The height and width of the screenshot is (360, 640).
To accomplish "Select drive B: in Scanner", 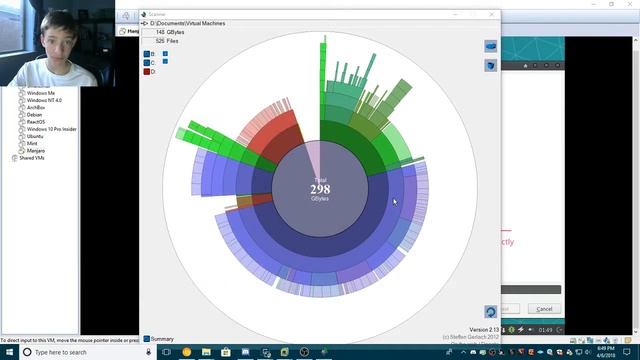I will click(x=149, y=54).
